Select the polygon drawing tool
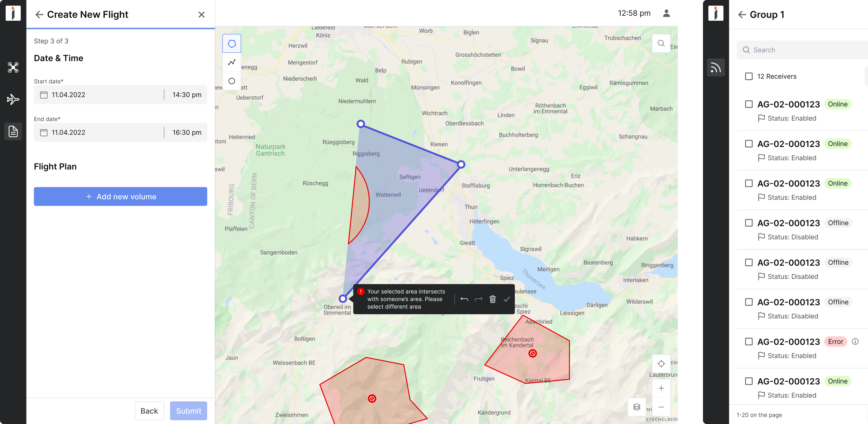Screen dimensions: 868x424 coord(232,43)
